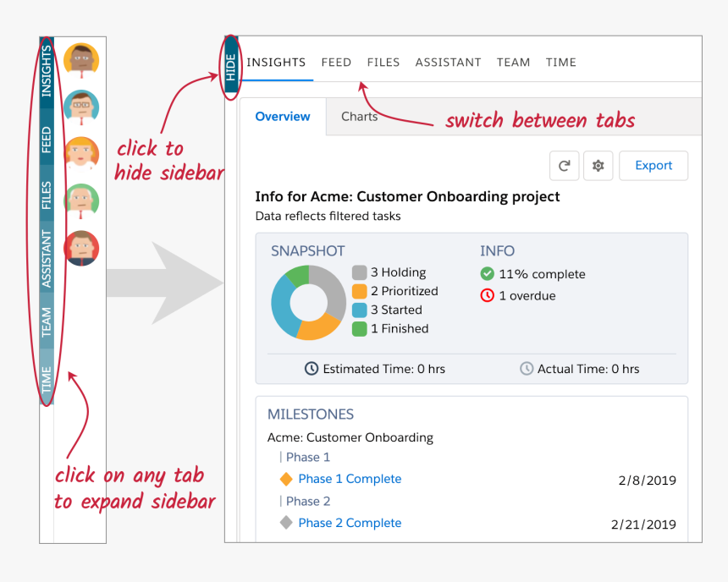Open the Phase 1 Complete link

[350, 479]
